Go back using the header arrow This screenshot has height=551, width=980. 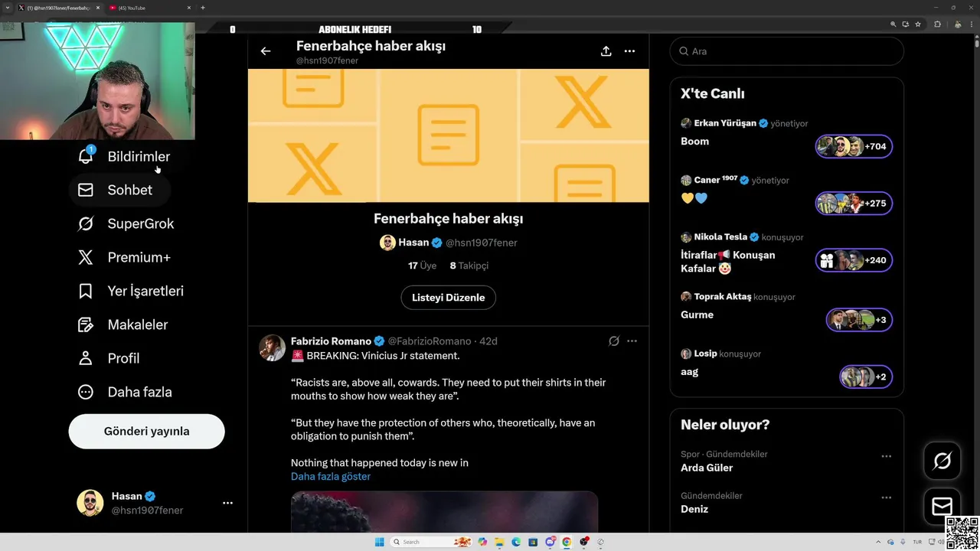(x=266, y=51)
